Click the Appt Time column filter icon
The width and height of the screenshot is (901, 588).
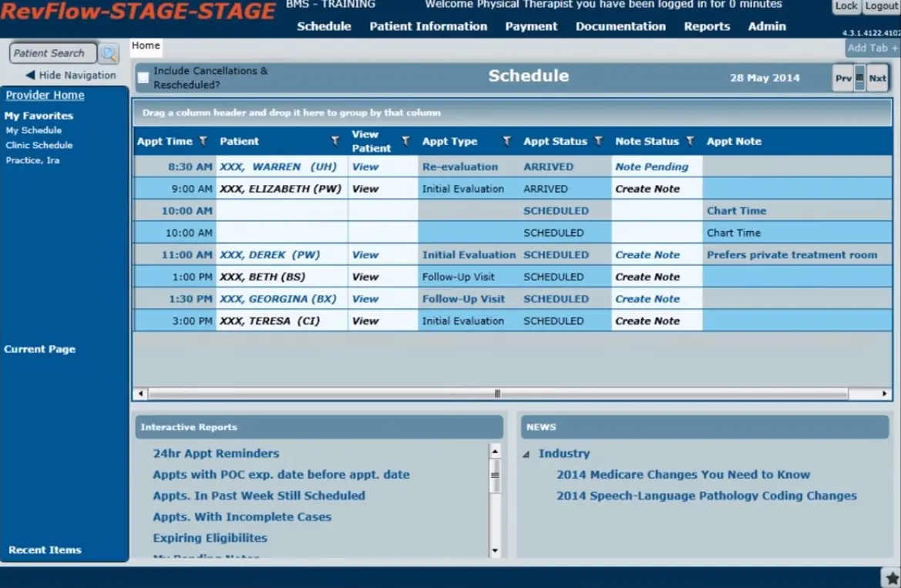coord(203,141)
